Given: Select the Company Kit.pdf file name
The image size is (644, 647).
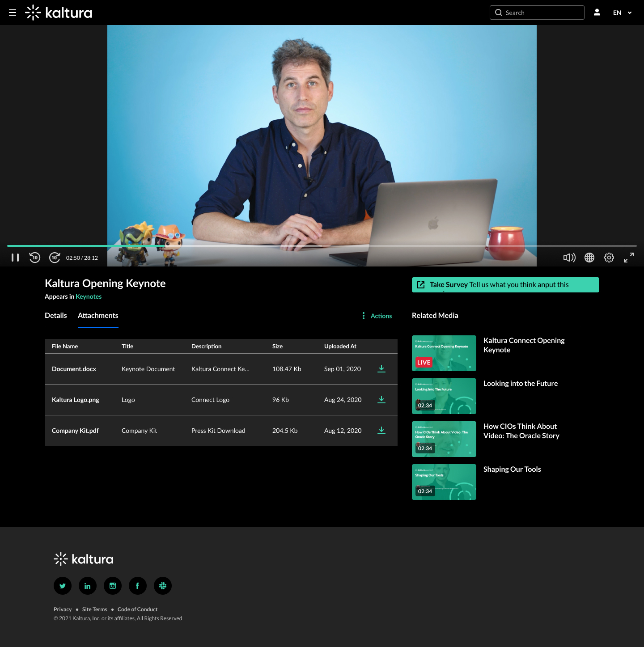Looking at the screenshot, I should pyautogui.click(x=75, y=431).
